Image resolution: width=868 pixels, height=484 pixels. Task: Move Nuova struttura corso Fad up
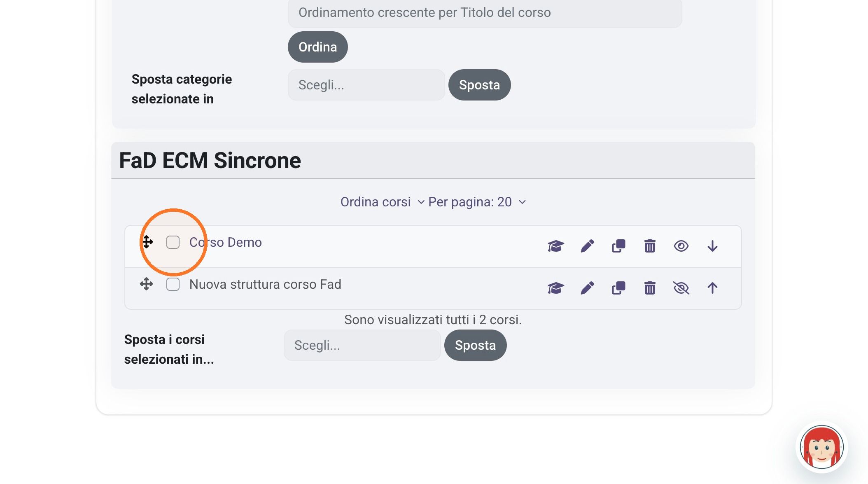pos(712,288)
